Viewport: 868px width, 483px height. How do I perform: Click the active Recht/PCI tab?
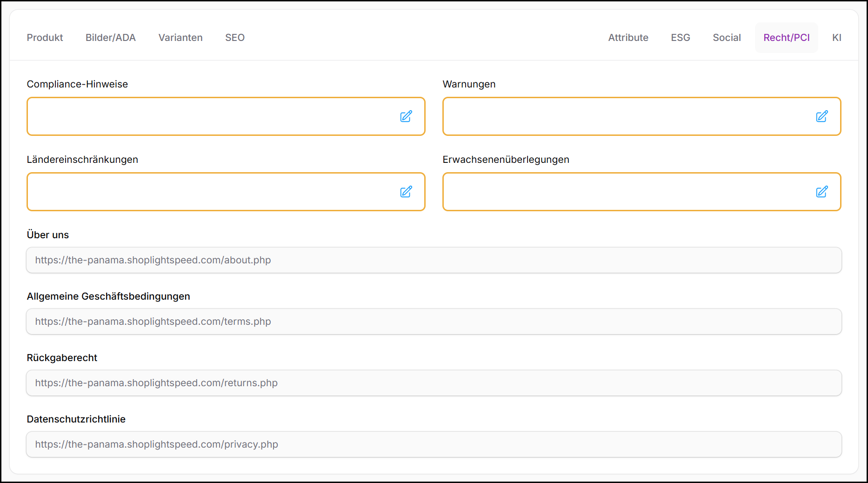click(x=786, y=38)
